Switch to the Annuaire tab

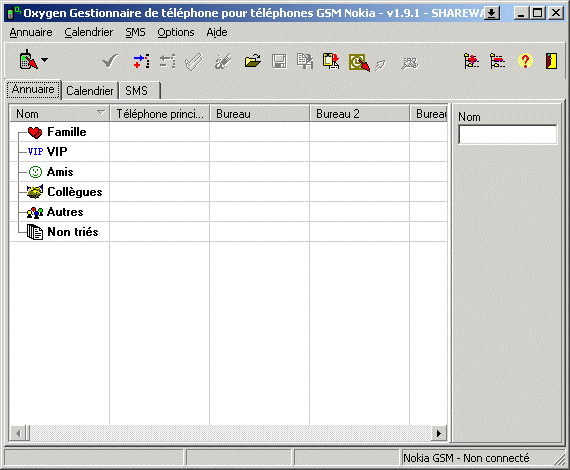click(33, 89)
